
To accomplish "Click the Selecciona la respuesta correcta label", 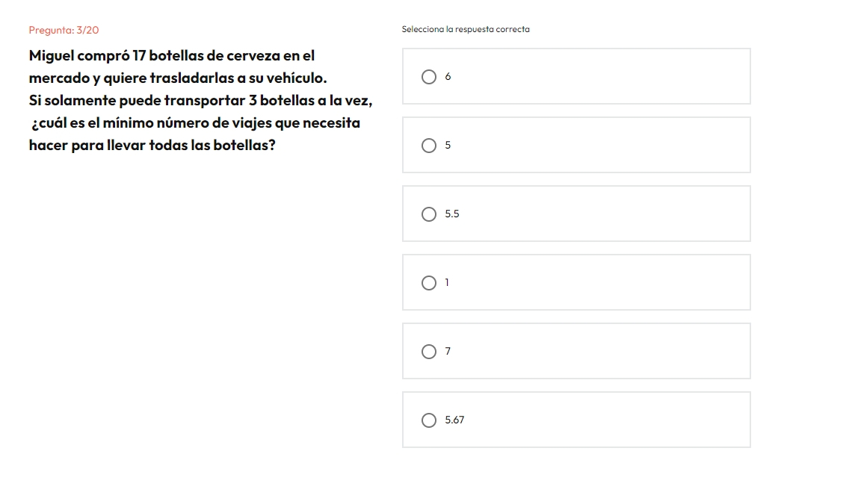I will [x=466, y=29].
